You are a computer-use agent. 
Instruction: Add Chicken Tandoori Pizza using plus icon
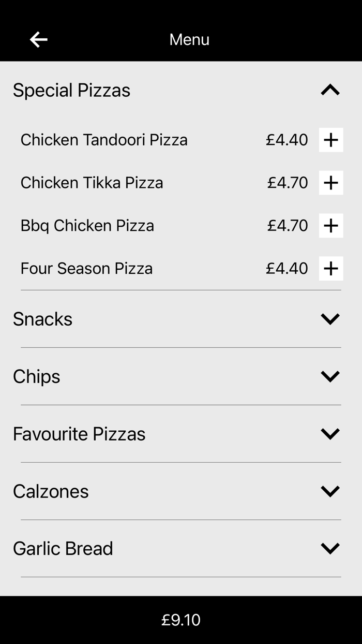pos(330,139)
